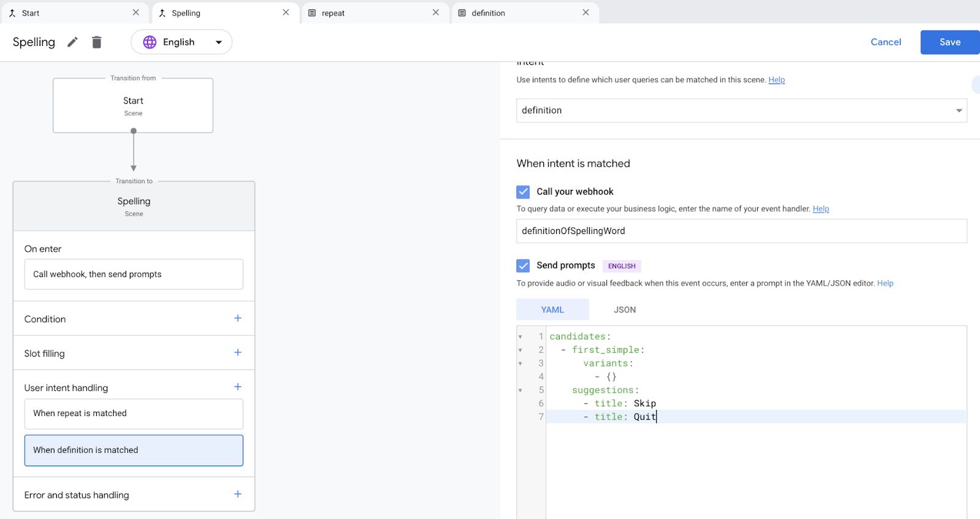Uncheck the Call your webhook checkbox

523,192
